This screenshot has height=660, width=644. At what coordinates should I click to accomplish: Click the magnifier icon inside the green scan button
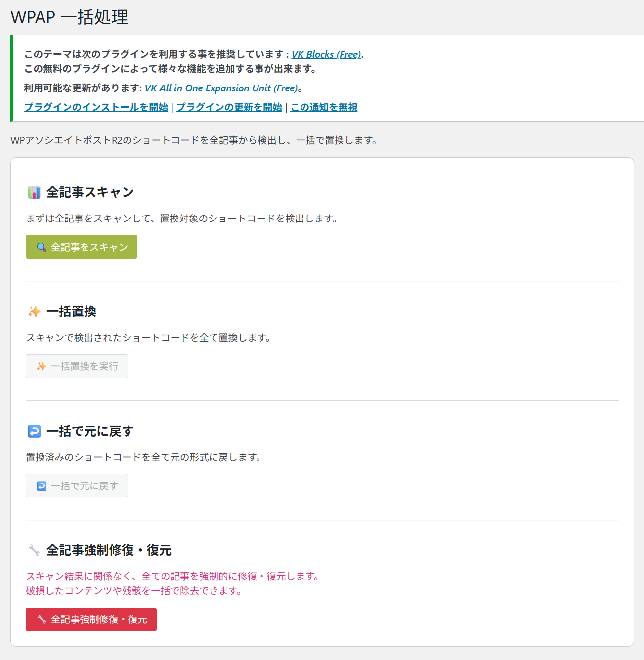click(x=42, y=247)
